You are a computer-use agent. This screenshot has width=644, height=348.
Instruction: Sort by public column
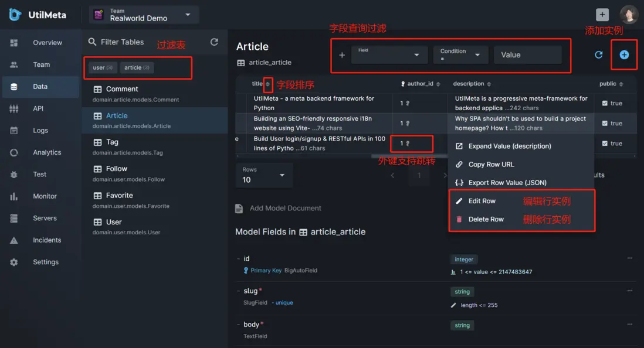621,84
